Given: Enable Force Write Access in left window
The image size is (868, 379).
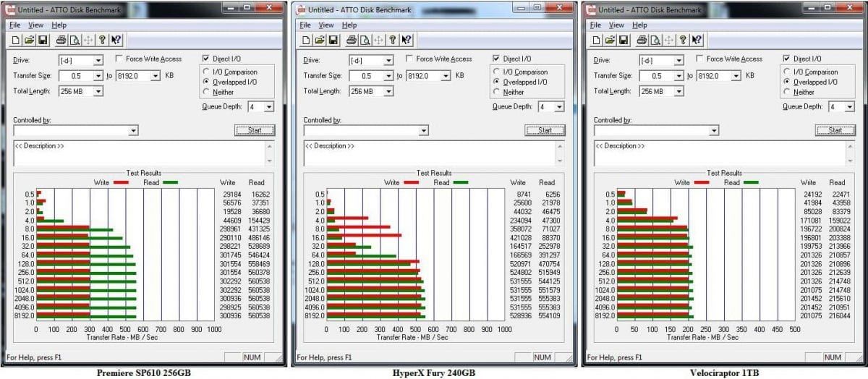Looking at the screenshot, I should tap(119, 59).
